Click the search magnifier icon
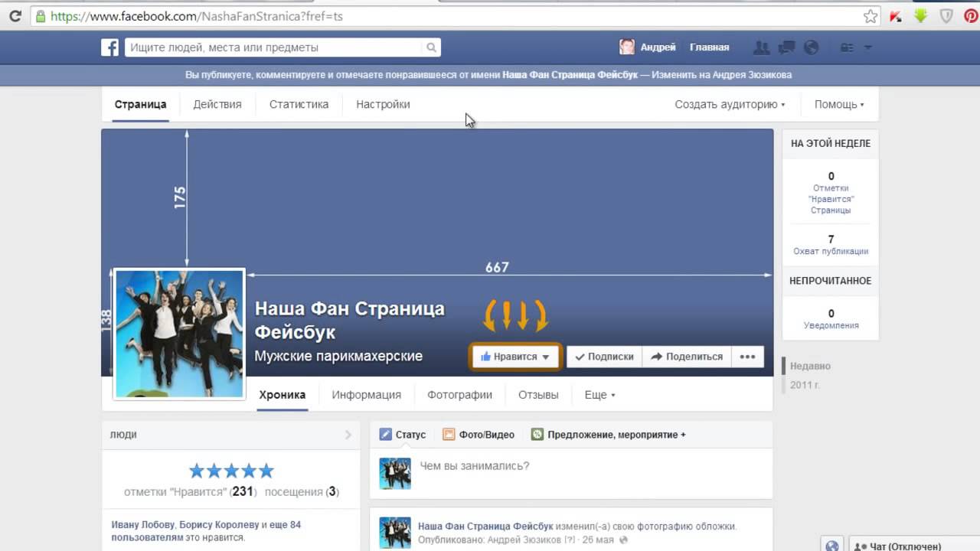This screenshot has width=980, height=551. (x=432, y=47)
